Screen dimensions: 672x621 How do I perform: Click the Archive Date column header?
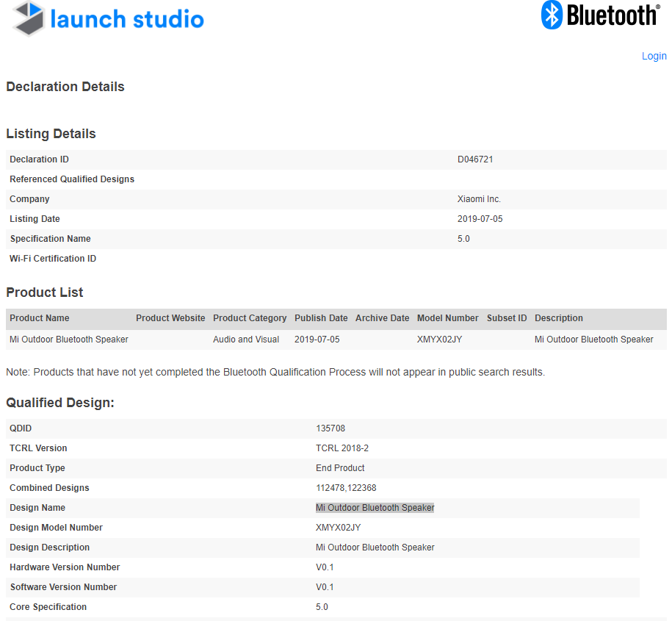[x=382, y=318]
